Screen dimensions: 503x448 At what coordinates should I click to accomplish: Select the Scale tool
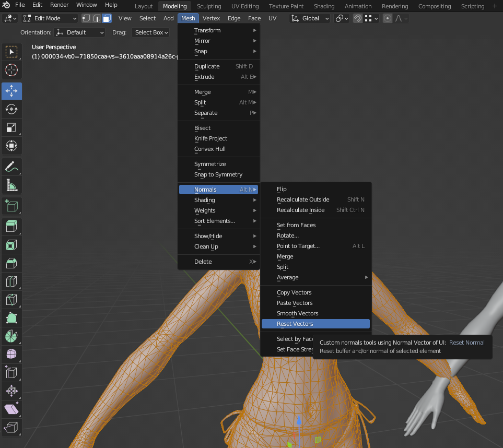pos(11,127)
